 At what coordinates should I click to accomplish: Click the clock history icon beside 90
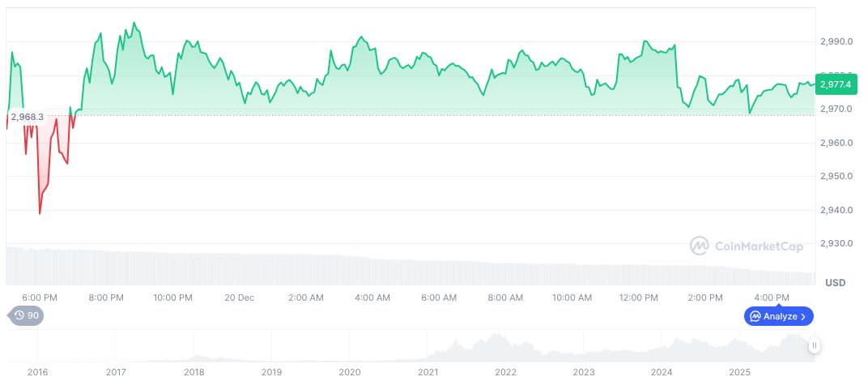click(x=19, y=315)
